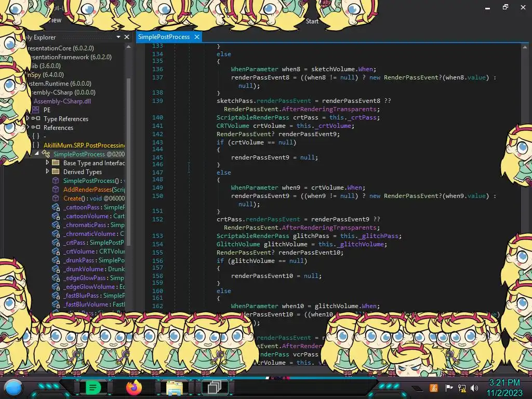Click the PE node icon

click(x=36, y=110)
